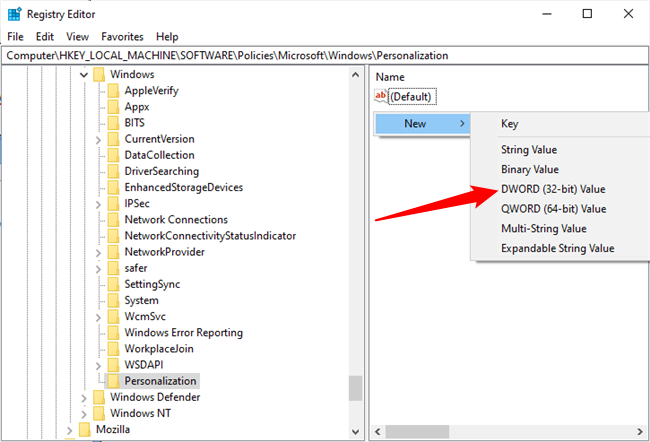This screenshot has height=442, width=650.
Task: Click the Name column header
Action: 390,77
